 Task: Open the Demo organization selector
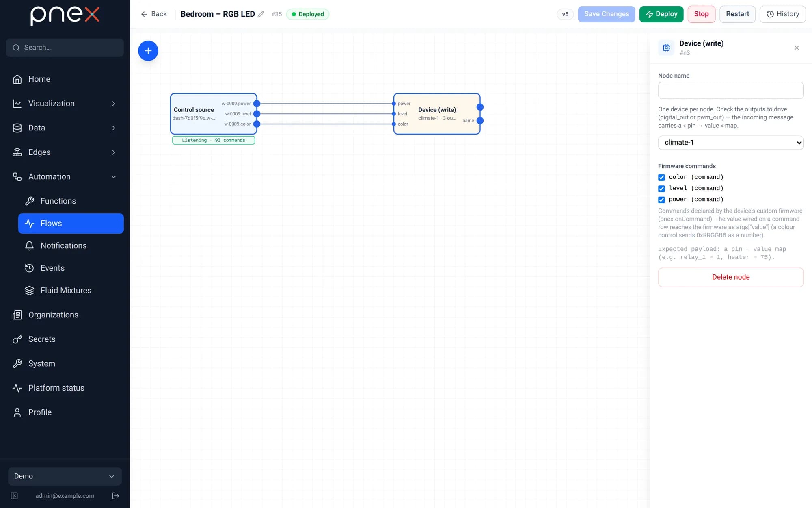65,476
